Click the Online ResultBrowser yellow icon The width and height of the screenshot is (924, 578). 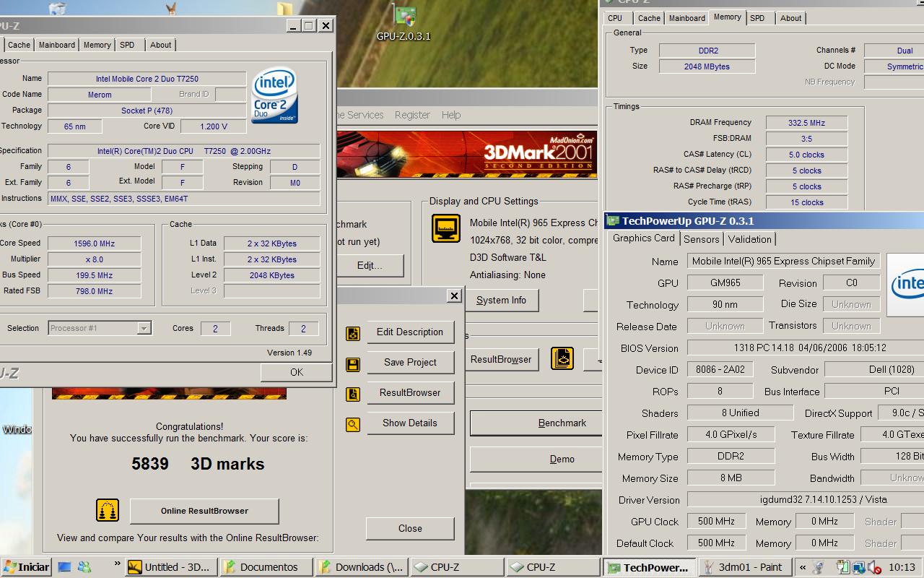tap(108, 510)
